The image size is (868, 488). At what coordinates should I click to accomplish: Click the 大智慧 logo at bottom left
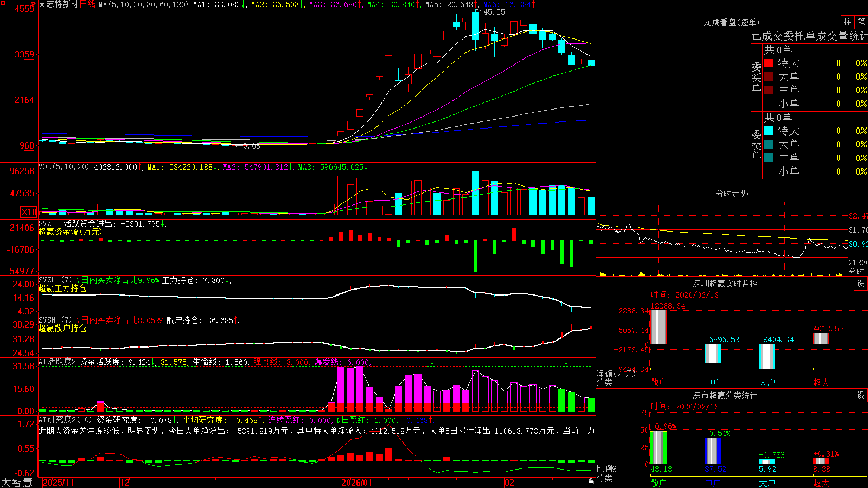click(17, 483)
